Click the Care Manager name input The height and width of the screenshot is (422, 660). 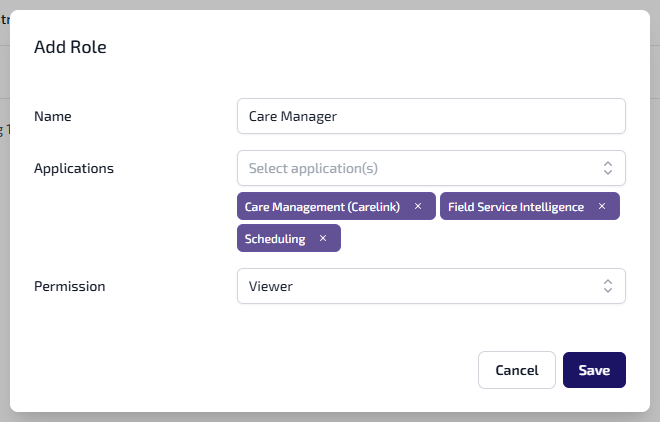coord(431,115)
